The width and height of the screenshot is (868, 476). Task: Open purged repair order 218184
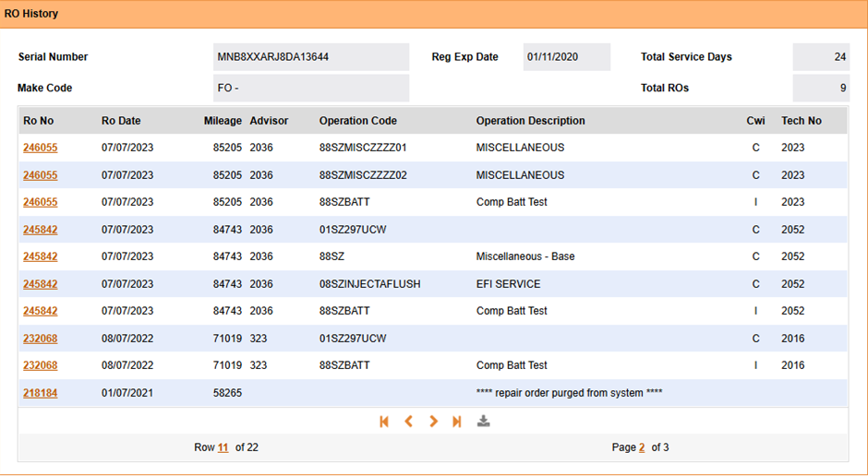(x=40, y=393)
